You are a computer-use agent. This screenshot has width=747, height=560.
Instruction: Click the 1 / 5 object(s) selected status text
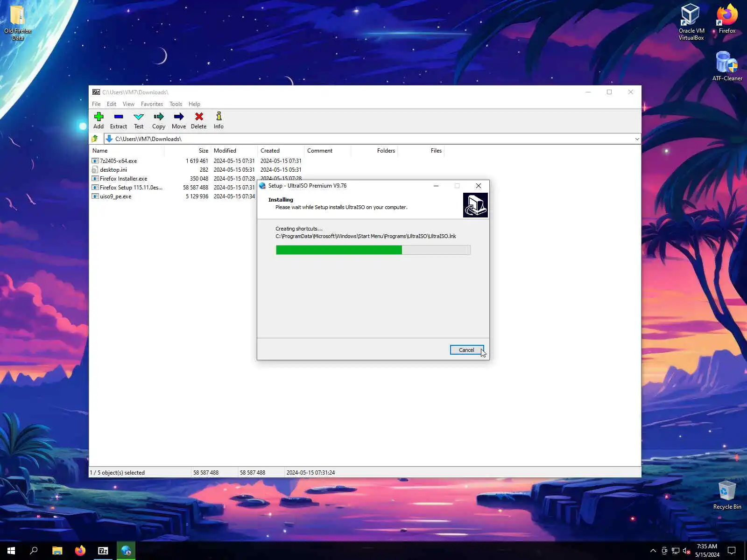coord(117,473)
